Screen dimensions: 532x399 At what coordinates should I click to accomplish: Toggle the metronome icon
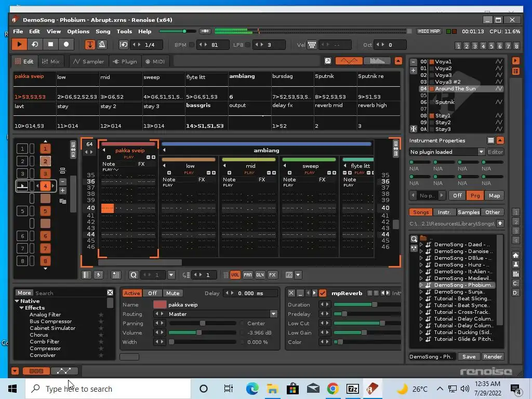click(102, 45)
